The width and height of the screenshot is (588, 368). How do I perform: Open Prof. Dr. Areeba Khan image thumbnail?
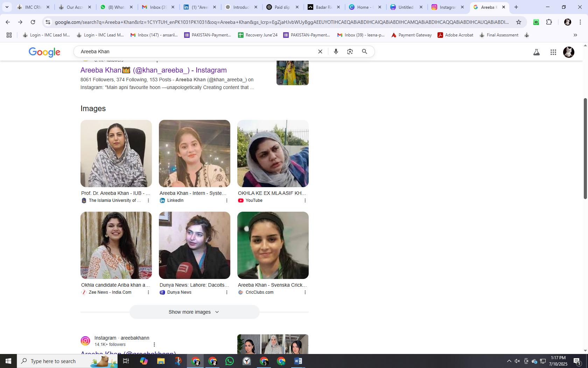pyautogui.click(x=116, y=154)
